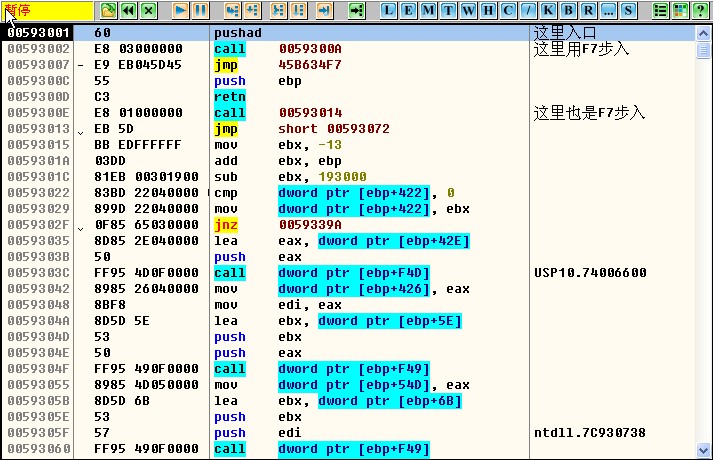
Task: Show Memory map with M button
Action: 427,10
